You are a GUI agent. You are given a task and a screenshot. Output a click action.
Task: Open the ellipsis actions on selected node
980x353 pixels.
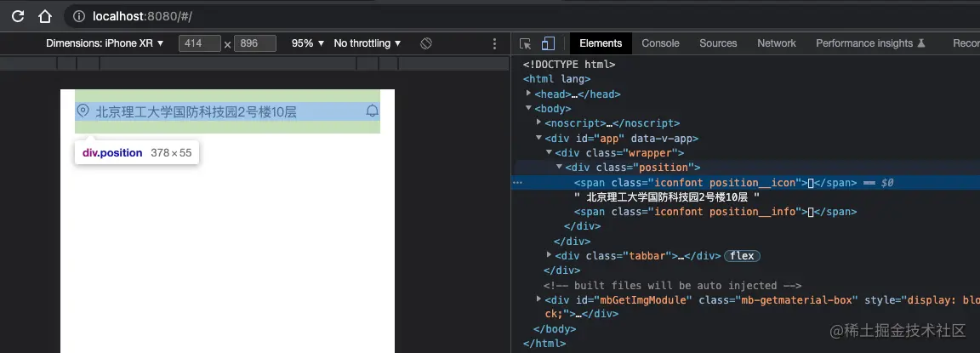pos(517,183)
